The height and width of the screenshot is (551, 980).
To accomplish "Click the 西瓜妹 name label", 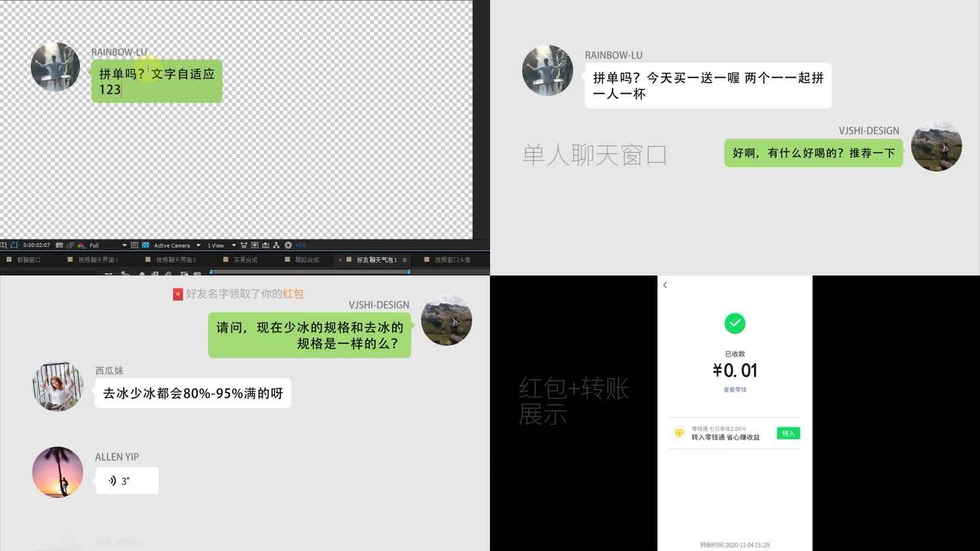I will click(x=110, y=371).
